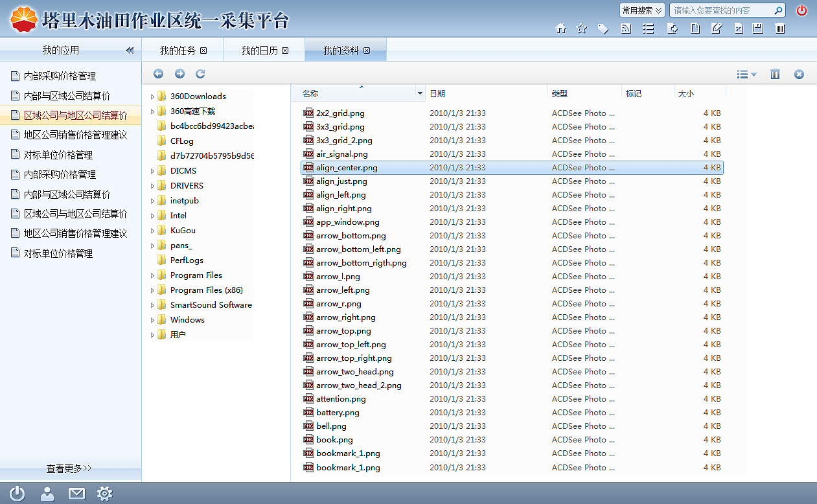This screenshot has height=504, width=817.
Task: Expand the Windows folder node
Action: (152, 320)
